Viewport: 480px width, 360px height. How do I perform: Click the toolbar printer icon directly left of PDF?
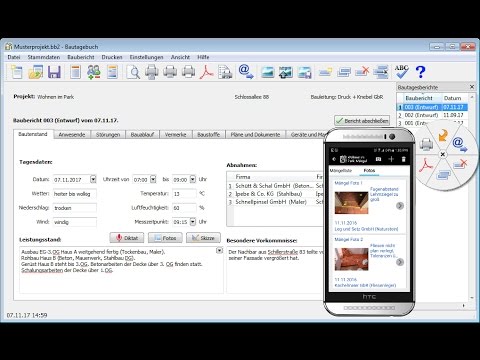[x=188, y=72]
